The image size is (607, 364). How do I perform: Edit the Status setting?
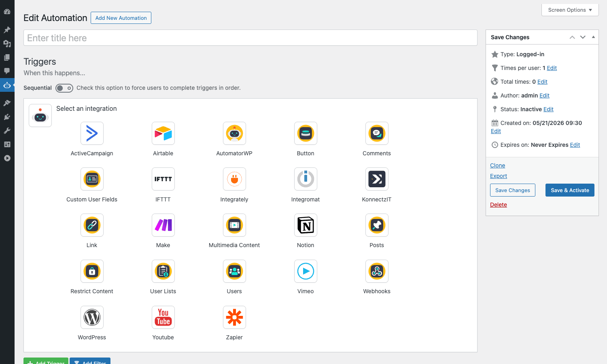pos(548,109)
